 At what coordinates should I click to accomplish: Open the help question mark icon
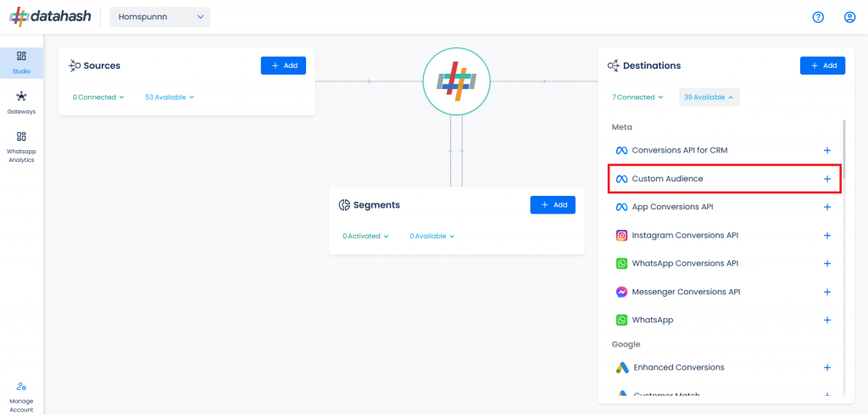[818, 17]
